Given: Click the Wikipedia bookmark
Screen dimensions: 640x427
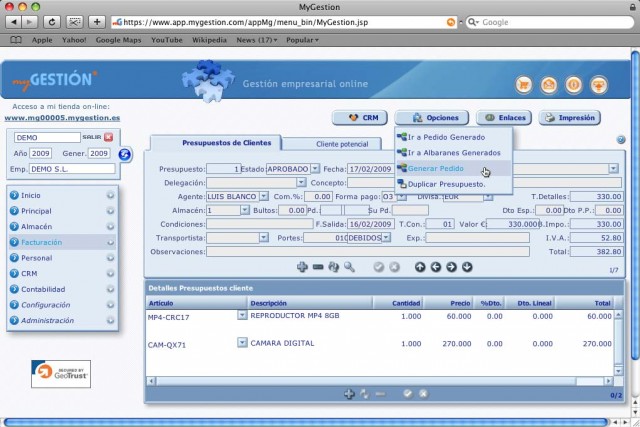Looking at the screenshot, I should [209, 40].
